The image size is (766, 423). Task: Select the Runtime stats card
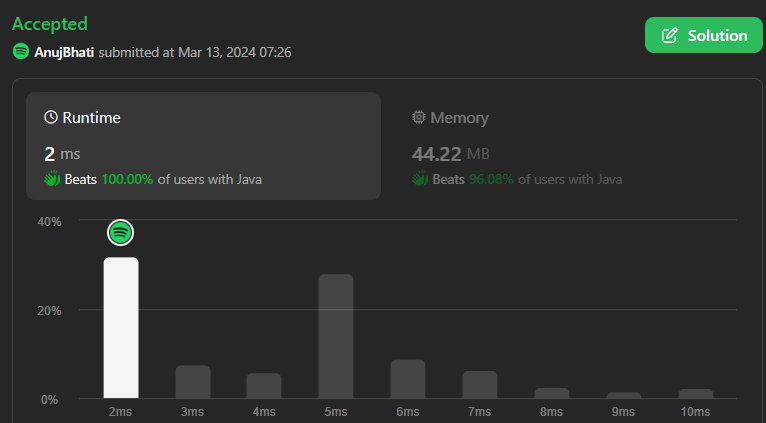(x=203, y=146)
